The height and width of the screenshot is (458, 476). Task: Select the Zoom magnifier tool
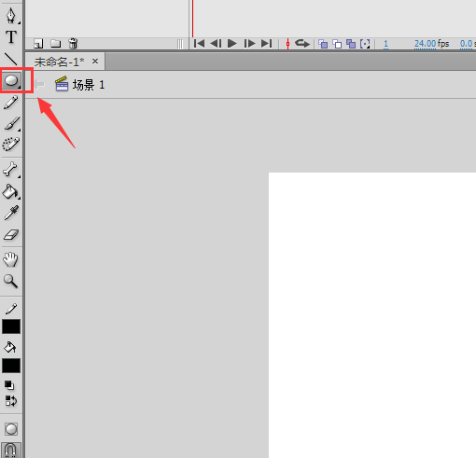pyautogui.click(x=10, y=281)
